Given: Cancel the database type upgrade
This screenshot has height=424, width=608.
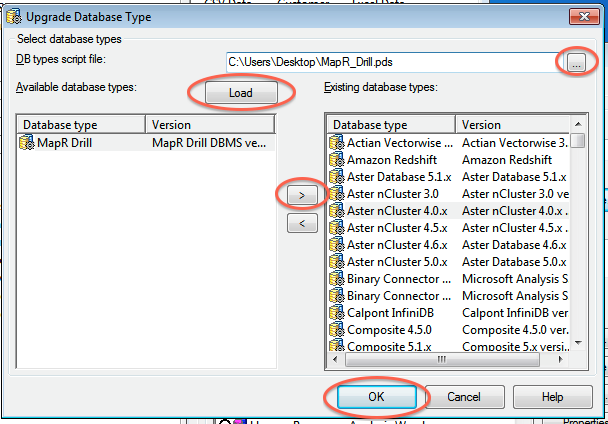Looking at the screenshot, I should point(463,397).
